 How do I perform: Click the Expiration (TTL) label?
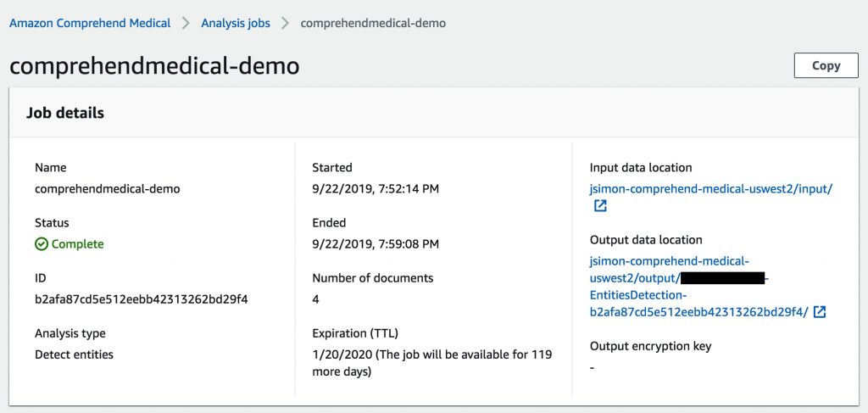355,333
